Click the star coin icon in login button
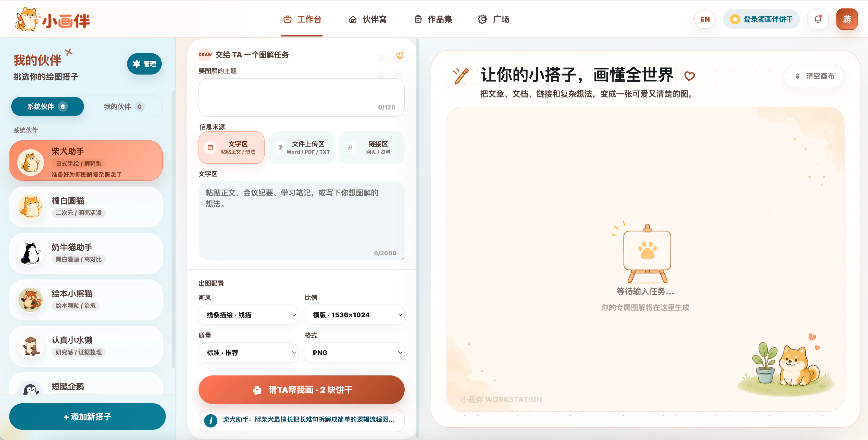 click(x=735, y=19)
